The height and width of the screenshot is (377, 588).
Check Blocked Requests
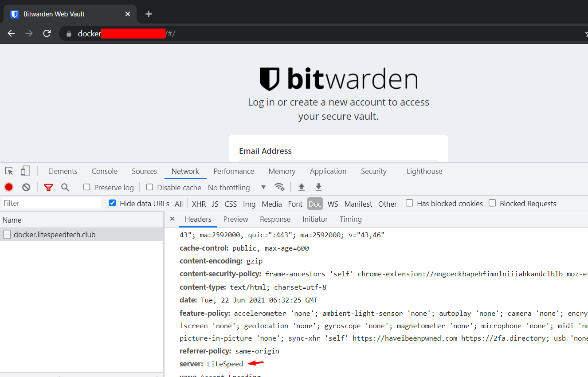(492, 203)
